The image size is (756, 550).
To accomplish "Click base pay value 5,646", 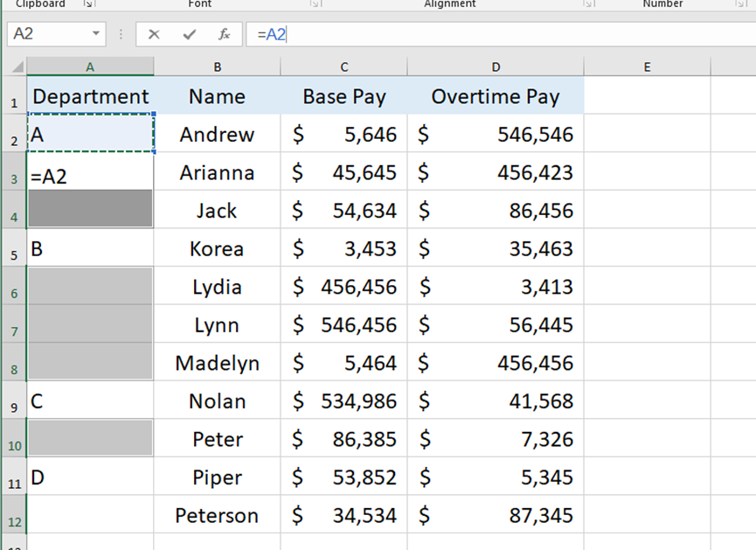I will tap(371, 134).
